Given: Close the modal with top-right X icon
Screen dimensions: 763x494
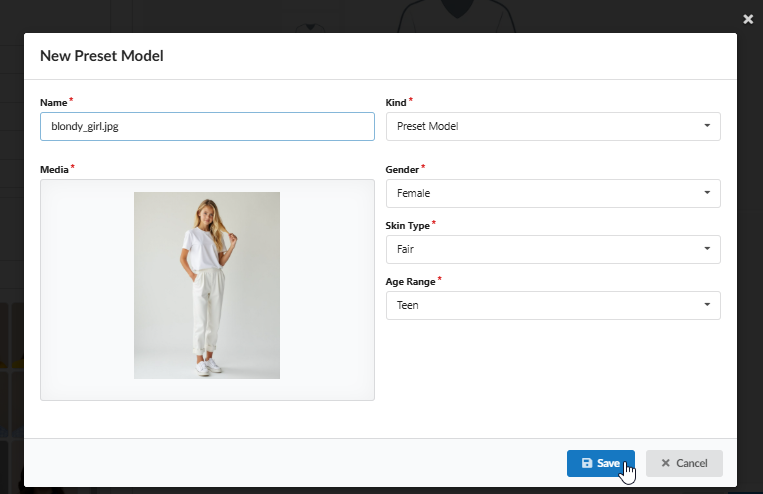Looking at the screenshot, I should pos(748,19).
